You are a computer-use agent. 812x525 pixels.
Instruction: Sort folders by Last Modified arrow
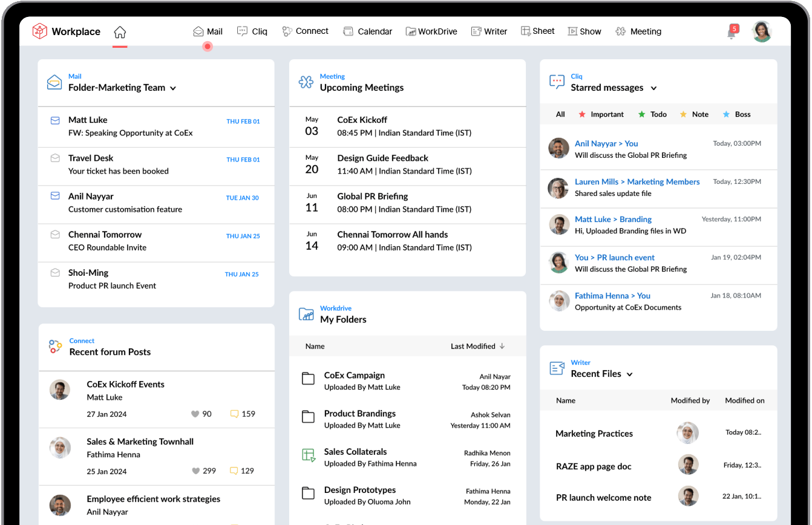502,346
